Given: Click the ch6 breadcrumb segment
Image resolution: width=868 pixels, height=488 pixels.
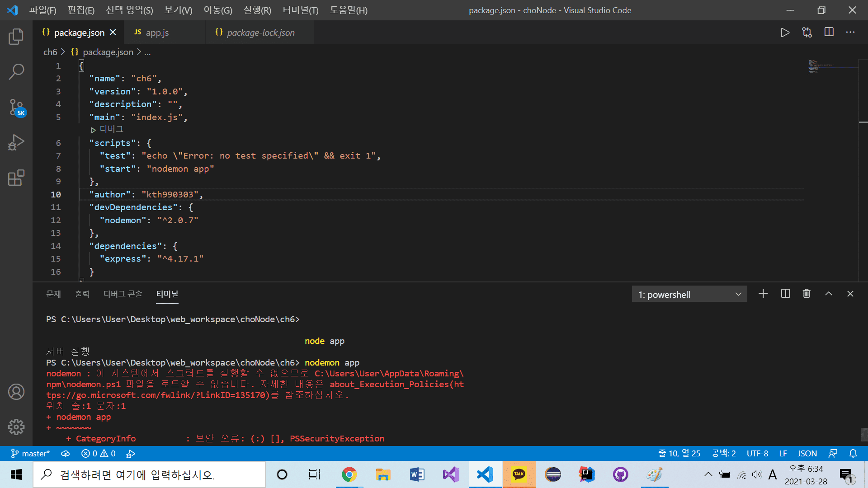Looking at the screenshot, I should click(x=50, y=52).
